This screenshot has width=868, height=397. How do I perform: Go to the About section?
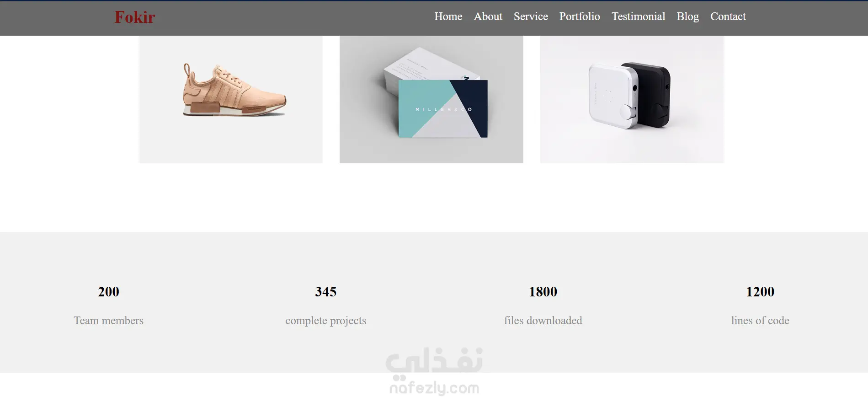coord(488,16)
